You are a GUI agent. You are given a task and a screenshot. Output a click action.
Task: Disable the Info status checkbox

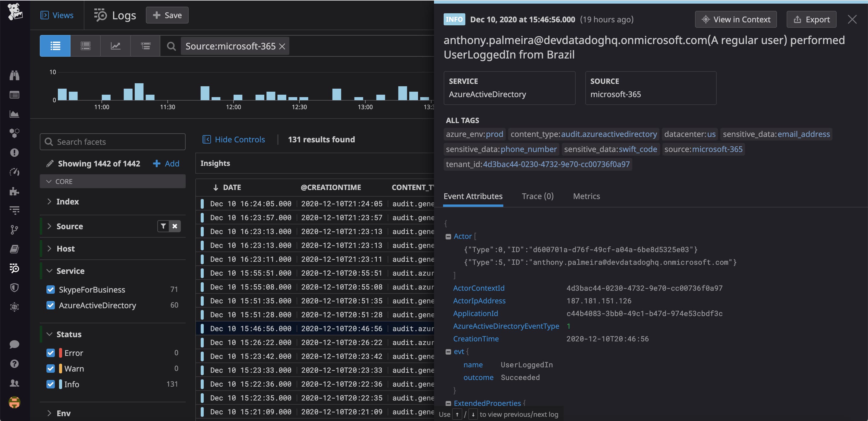(x=51, y=384)
